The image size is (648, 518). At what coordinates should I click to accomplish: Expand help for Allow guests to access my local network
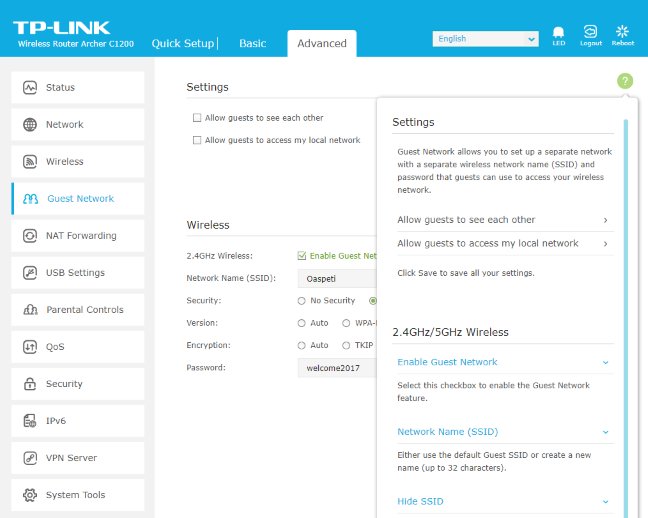click(x=505, y=243)
